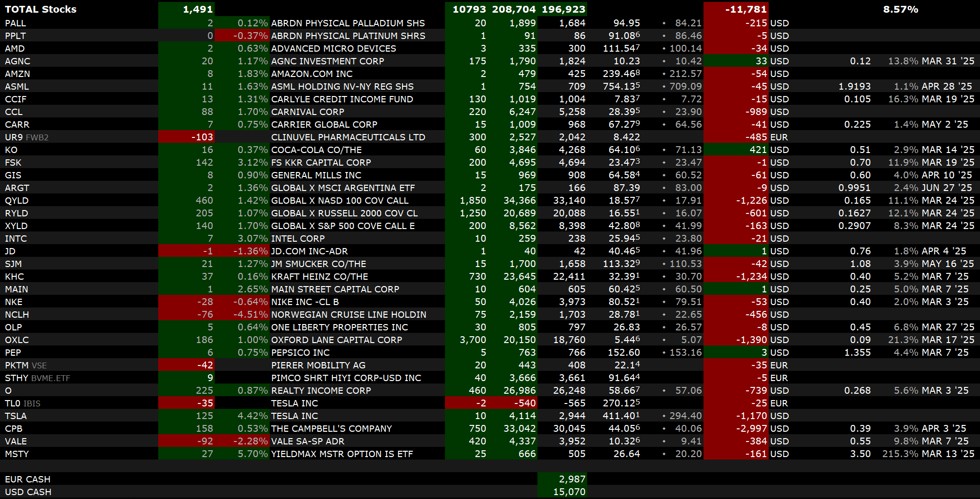Select the NCLH ticker
This screenshot has width=980, height=499.
17,314
